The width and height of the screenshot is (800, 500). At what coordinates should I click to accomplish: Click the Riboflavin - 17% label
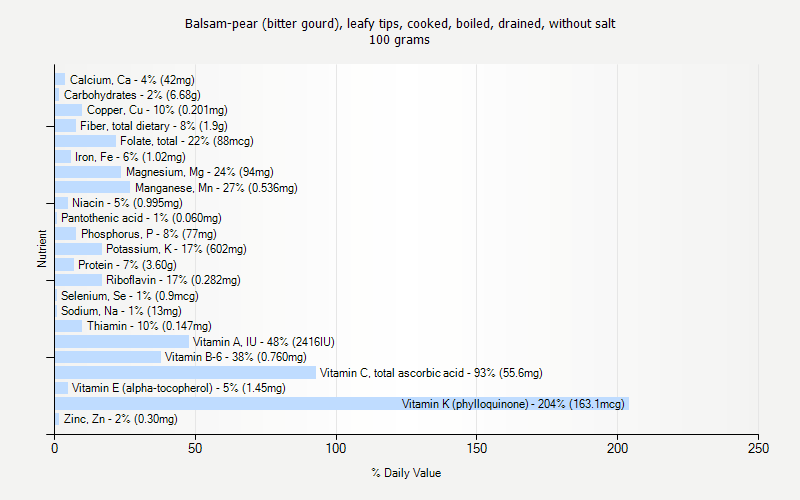tap(173, 280)
